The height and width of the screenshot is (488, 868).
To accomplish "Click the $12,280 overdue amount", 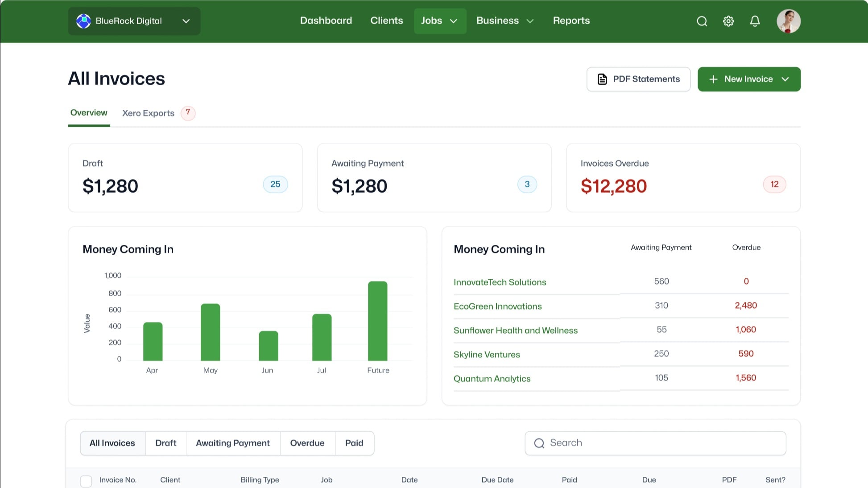I will click(x=613, y=186).
